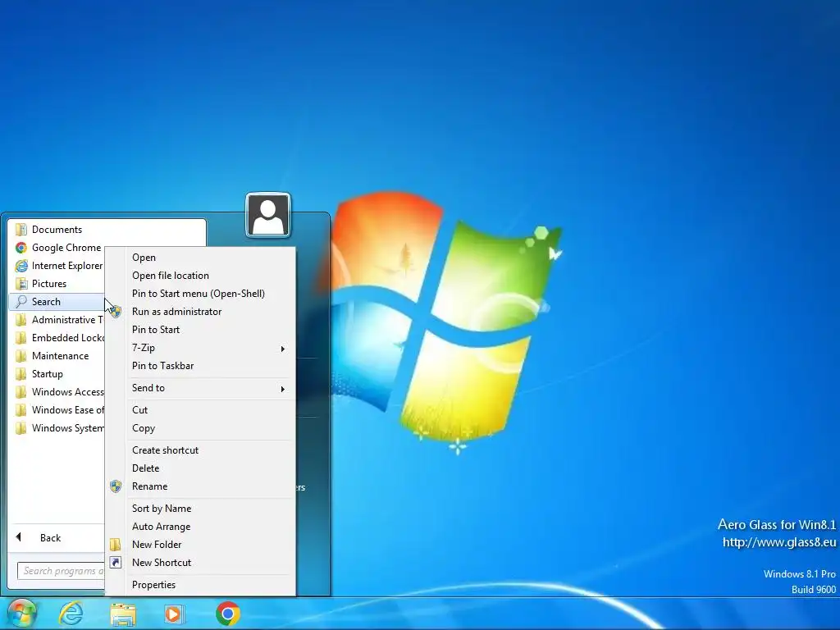
Task: Click the Internet Explorer icon in Start menu
Action: tap(21, 266)
